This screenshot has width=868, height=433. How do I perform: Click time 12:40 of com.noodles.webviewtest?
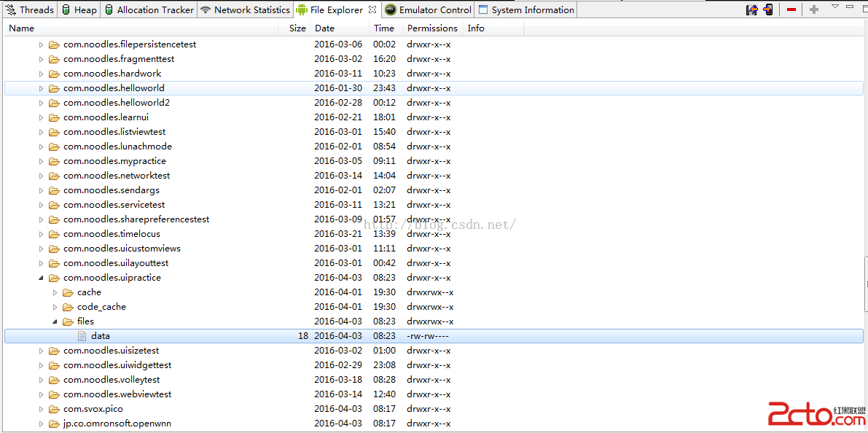tap(384, 394)
